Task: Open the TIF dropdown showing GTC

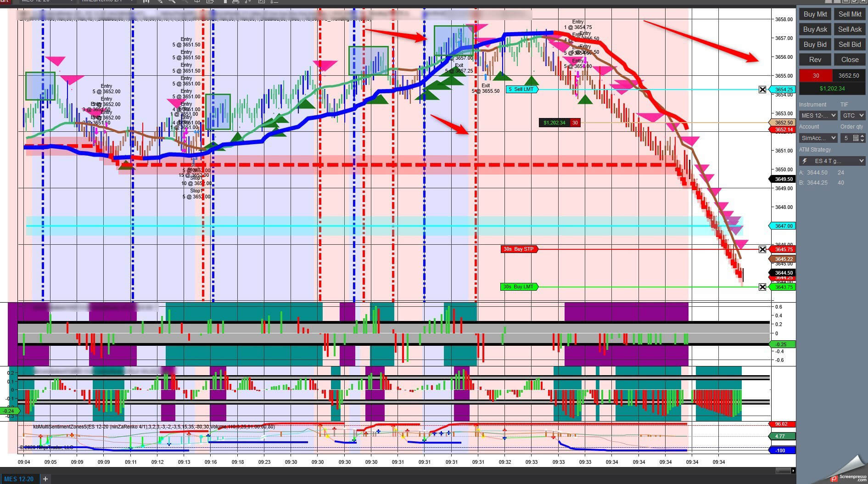Action: click(x=853, y=115)
